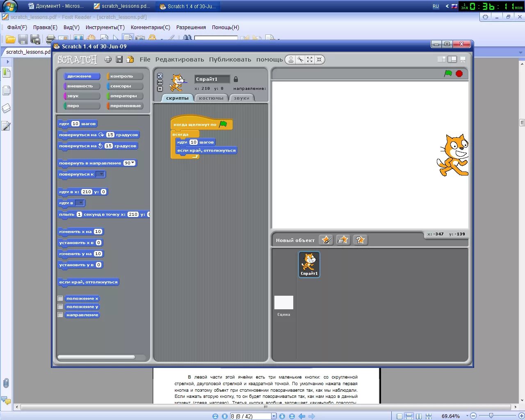Viewport: 525px width, 420px height.
Task: Open folder icon in Foxit Reader toolbar
Action: pyautogui.click(x=10, y=39)
